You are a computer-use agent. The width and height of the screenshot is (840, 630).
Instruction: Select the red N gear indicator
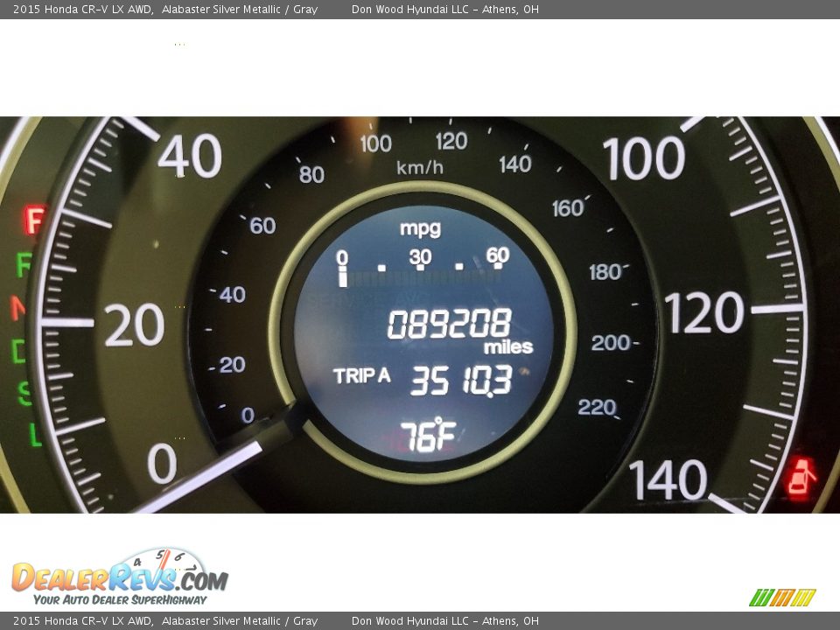tap(17, 308)
